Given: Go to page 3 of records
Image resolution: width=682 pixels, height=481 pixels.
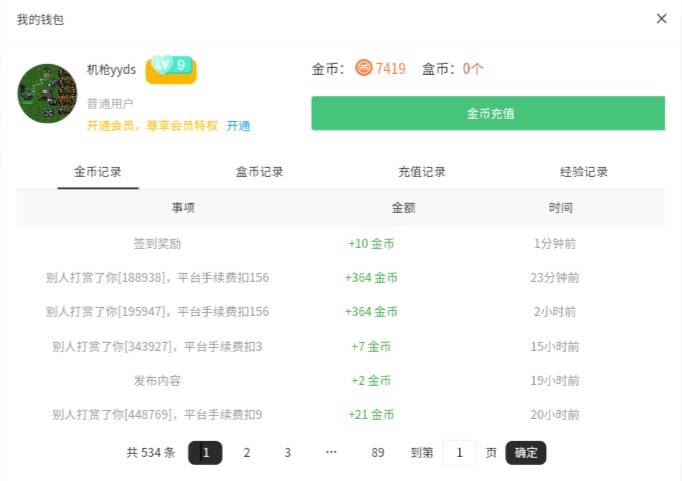Looking at the screenshot, I should (287, 453).
